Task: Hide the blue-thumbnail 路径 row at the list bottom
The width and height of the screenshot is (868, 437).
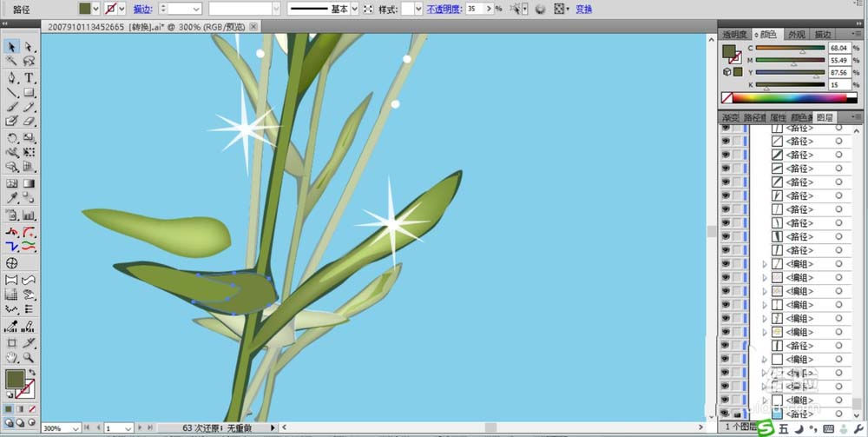Action: (725, 414)
